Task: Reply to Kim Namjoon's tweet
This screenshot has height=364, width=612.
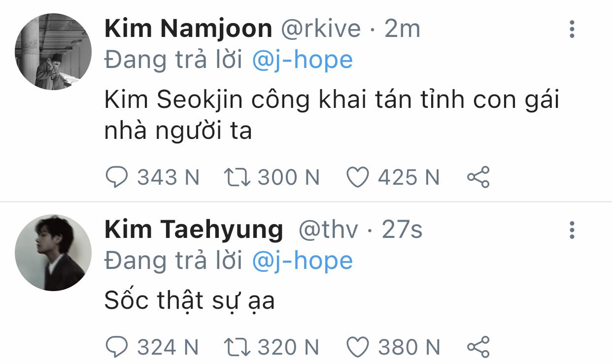Action: 117,177
